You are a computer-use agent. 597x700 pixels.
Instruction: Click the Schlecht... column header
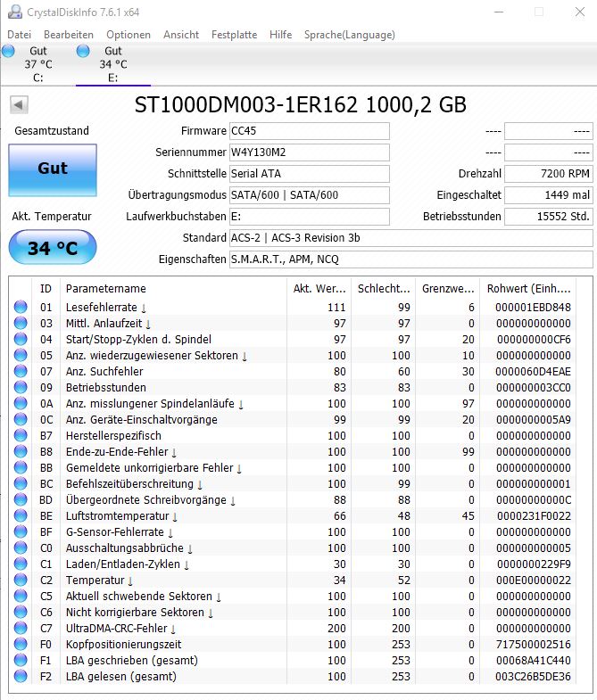[384, 289]
